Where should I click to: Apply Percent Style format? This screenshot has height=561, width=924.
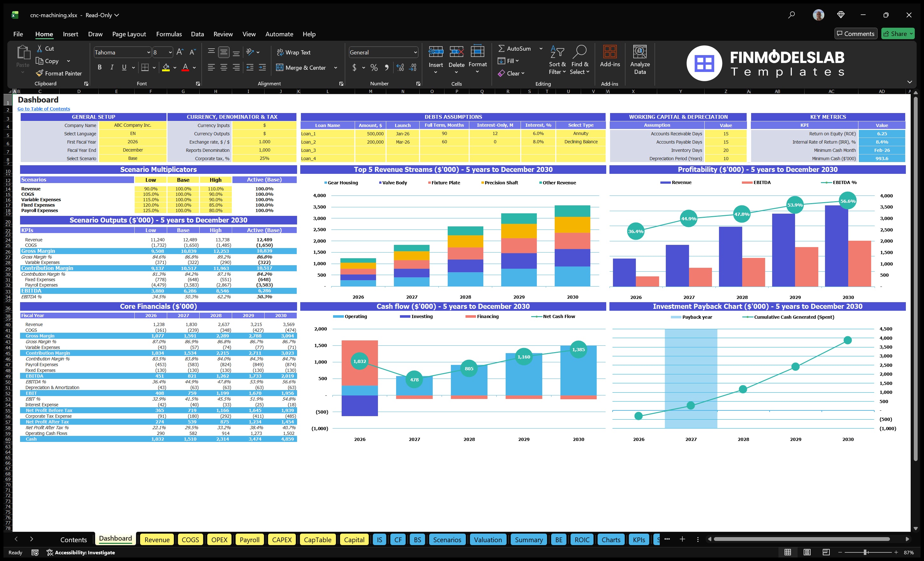tap(374, 67)
